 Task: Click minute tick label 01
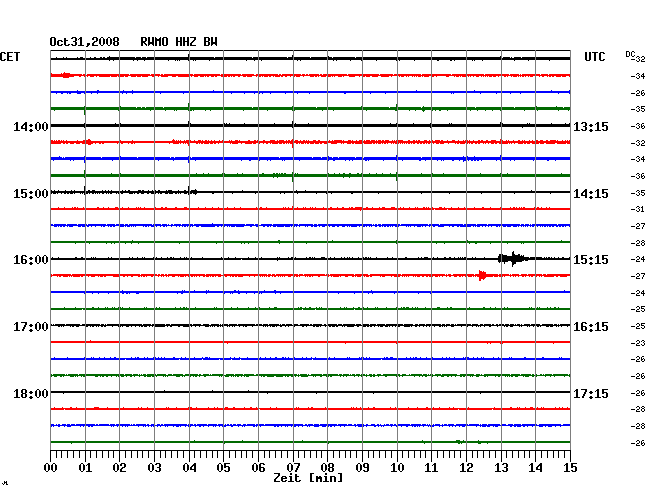pyautogui.click(x=85, y=468)
